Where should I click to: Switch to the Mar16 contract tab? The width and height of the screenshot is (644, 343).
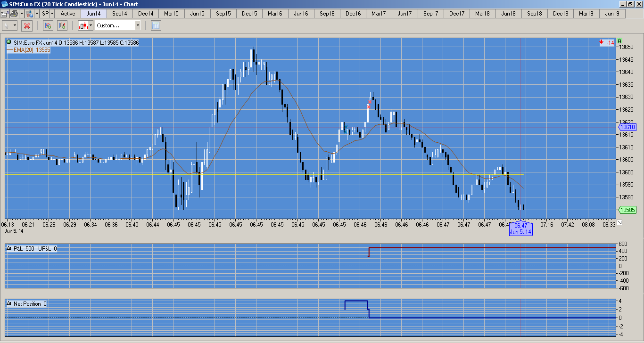click(x=275, y=14)
